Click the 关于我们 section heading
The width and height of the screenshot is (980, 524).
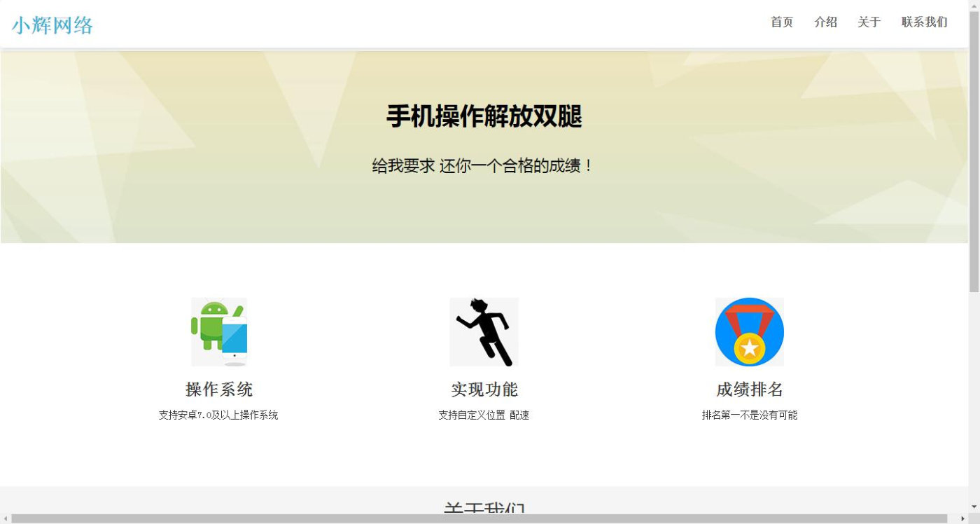point(484,509)
